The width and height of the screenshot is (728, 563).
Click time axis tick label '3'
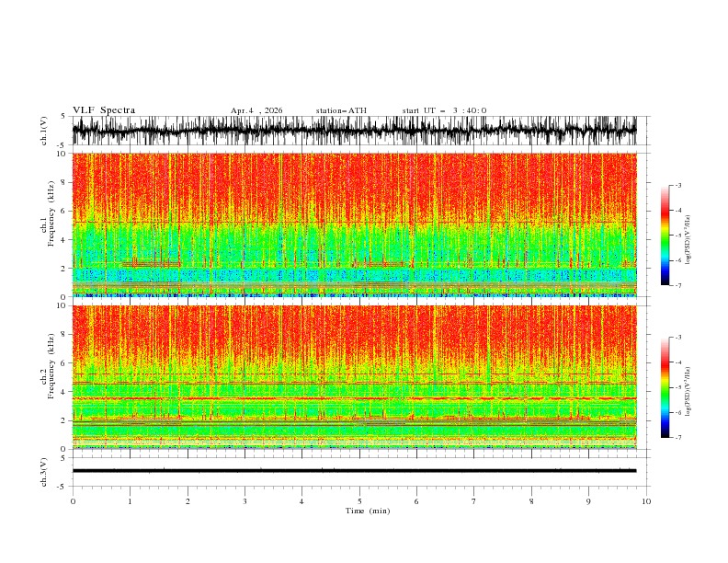(x=245, y=501)
